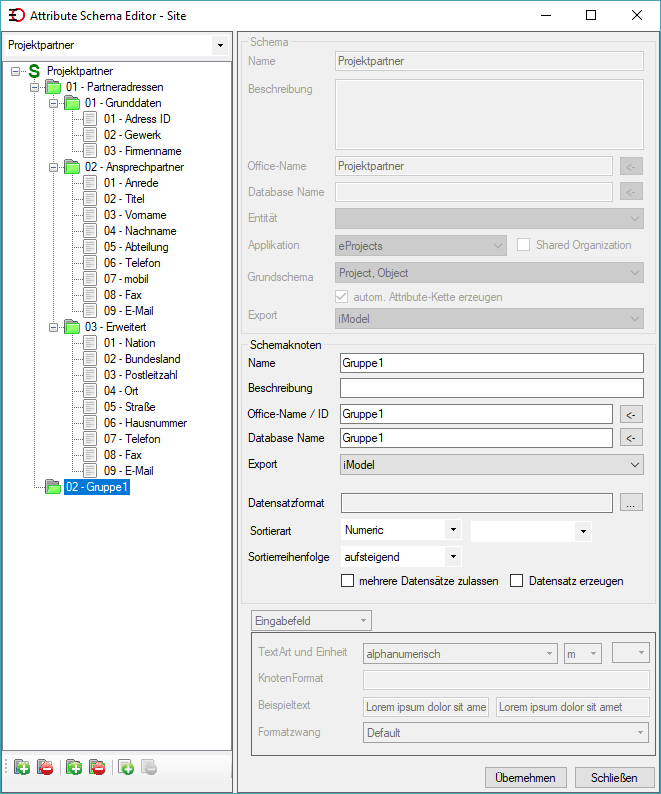Click the document icon of 01 - Nation
This screenshot has width=661, height=794.
pyautogui.click(x=90, y=343)
